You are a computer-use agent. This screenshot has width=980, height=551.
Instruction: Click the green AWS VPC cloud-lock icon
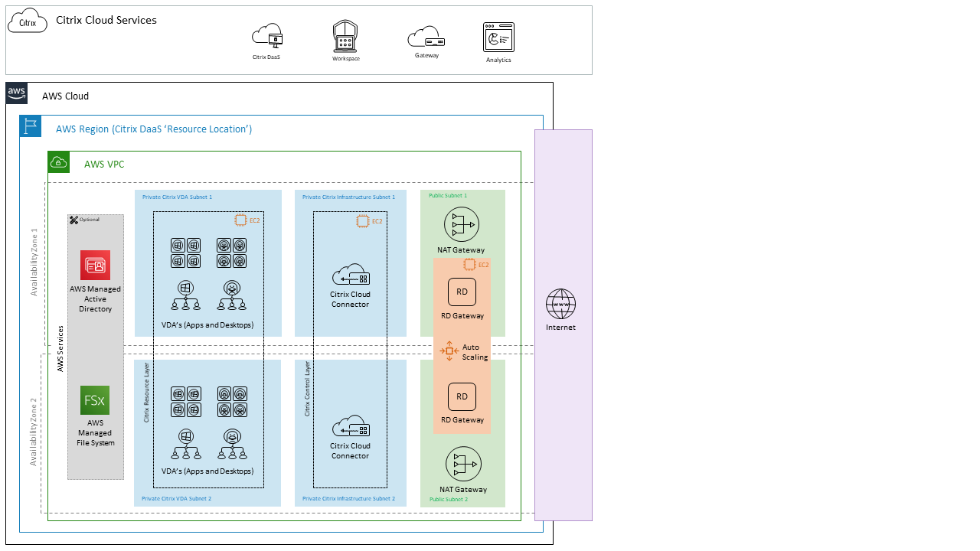pos(59,162)
